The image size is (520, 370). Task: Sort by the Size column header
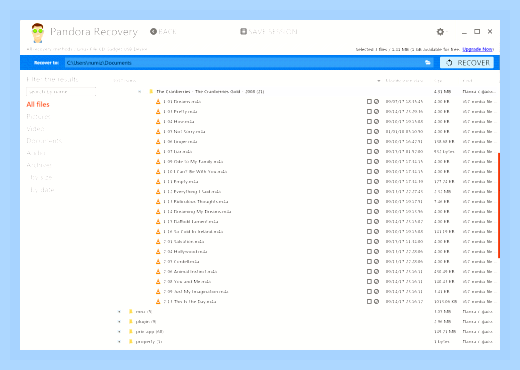click(x=438, y=81)
